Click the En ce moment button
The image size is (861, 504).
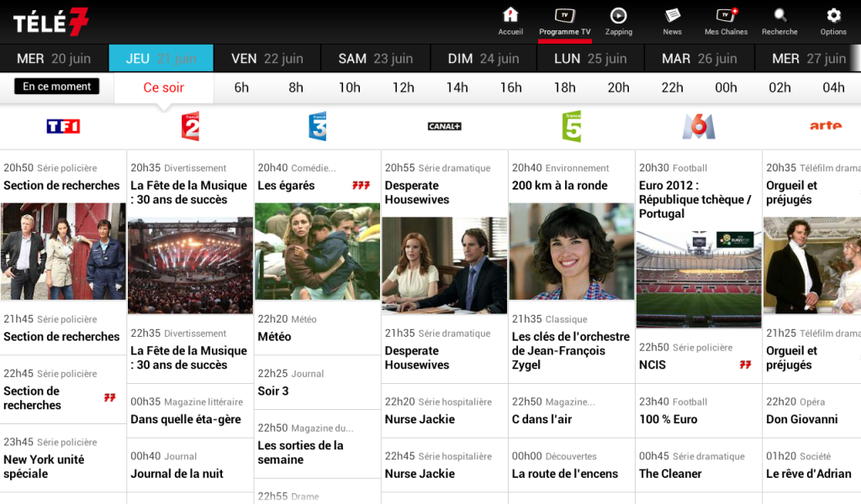click(56, 86)
